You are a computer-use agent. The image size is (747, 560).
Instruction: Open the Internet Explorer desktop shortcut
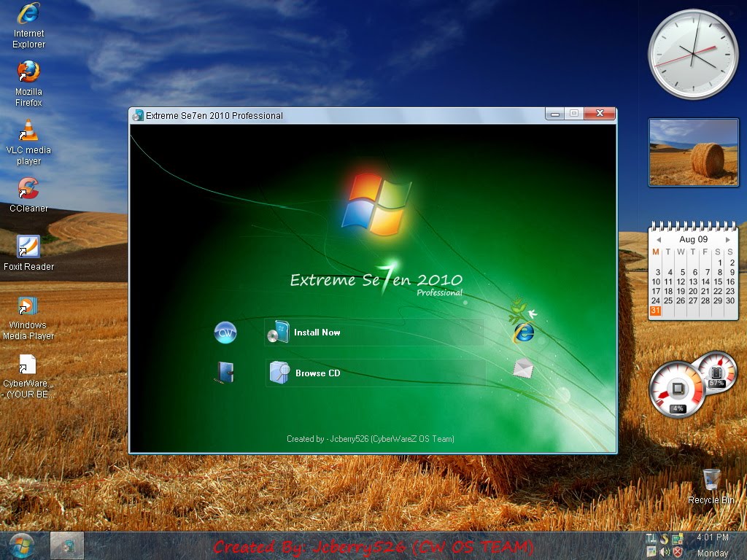tap(28, 26)
